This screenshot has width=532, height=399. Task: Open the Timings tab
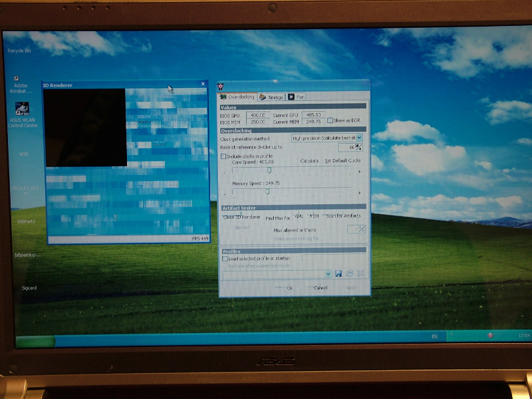click(x=271, y=97)
